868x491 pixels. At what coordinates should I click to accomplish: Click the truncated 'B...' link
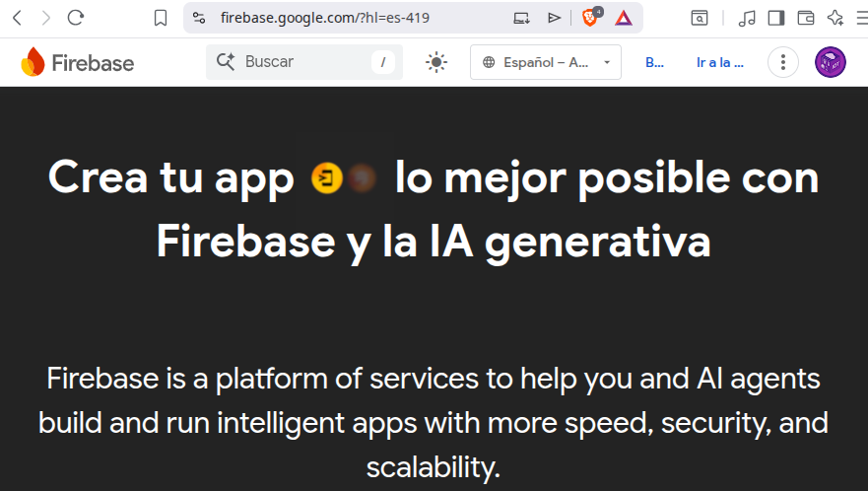tap(654, 63)
